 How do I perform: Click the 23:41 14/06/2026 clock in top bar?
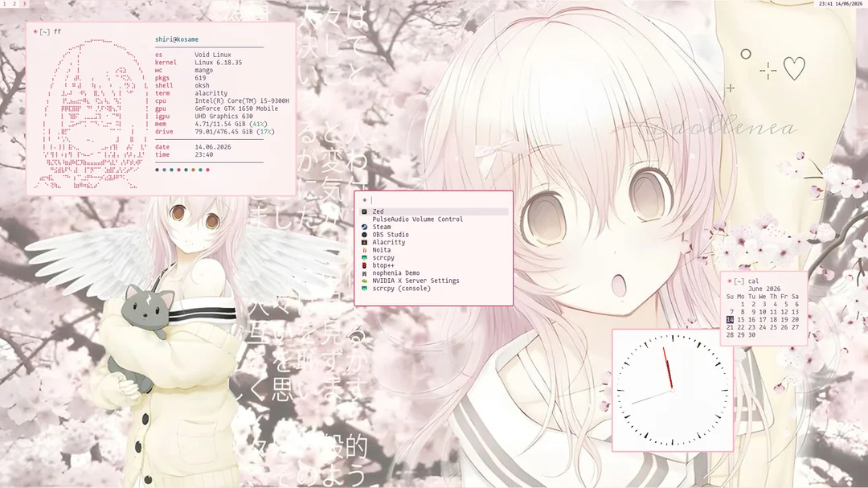[841, 4]
